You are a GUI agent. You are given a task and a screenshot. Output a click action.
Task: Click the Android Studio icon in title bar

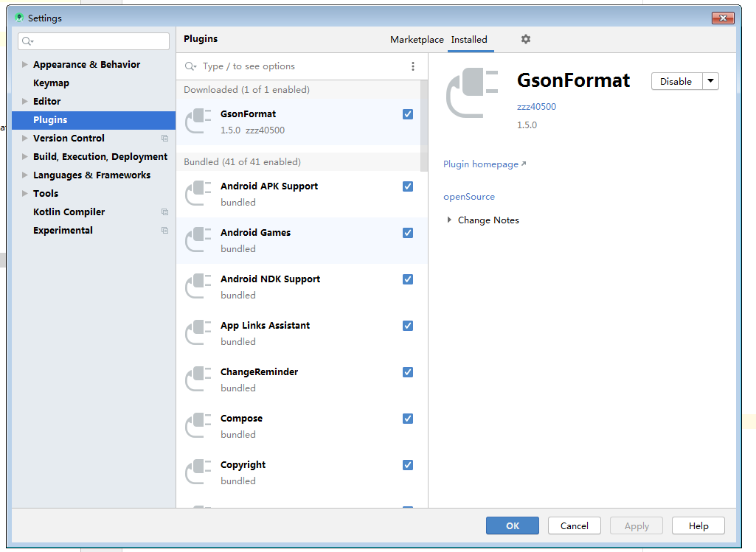point(18,18)
